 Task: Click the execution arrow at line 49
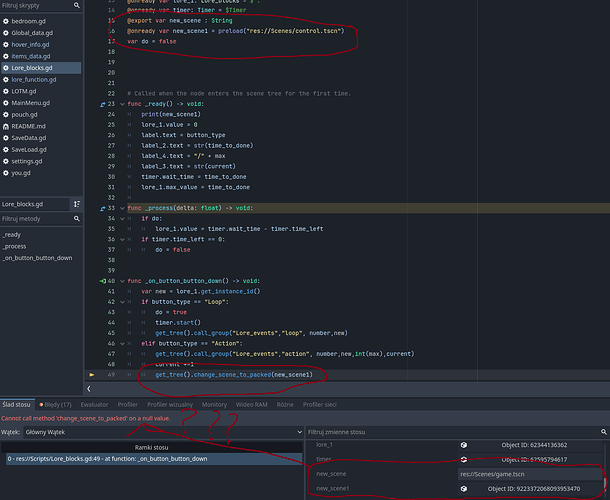[x=93, y=374]
